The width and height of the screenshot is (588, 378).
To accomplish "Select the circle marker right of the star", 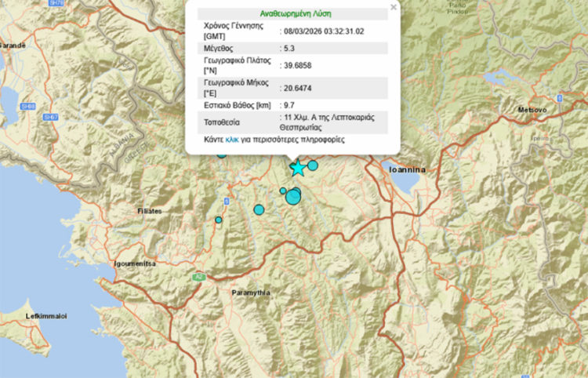I will point(313,165).
